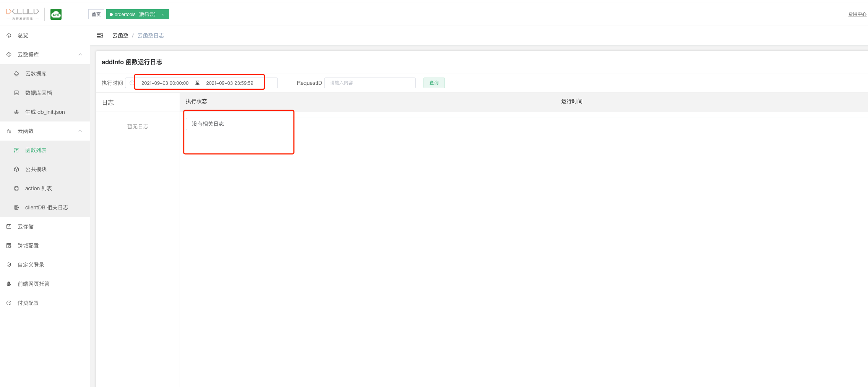Click 云函数 in the breadcrumb
Image resolution: width=868 pixels, height=387 pixels.
point(120,36)
